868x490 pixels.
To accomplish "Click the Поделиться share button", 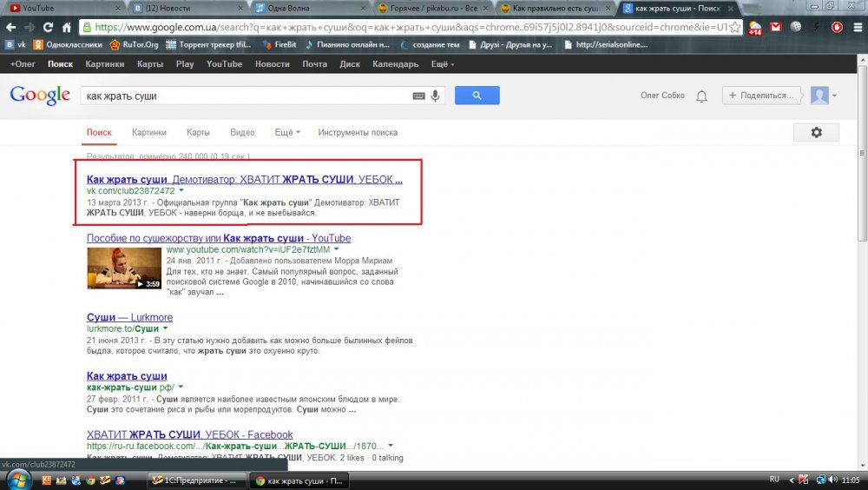I will click(760, 96).
